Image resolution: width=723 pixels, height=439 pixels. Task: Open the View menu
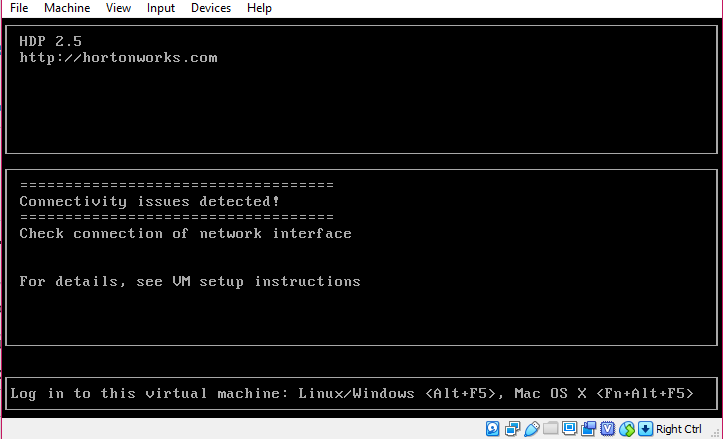point(118,8)
